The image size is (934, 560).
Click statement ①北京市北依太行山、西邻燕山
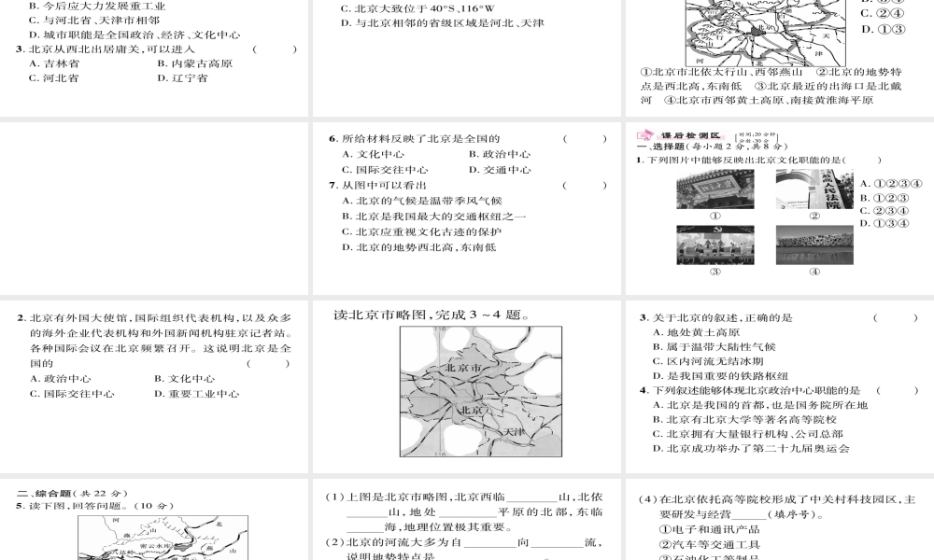(x=721, y=72)
